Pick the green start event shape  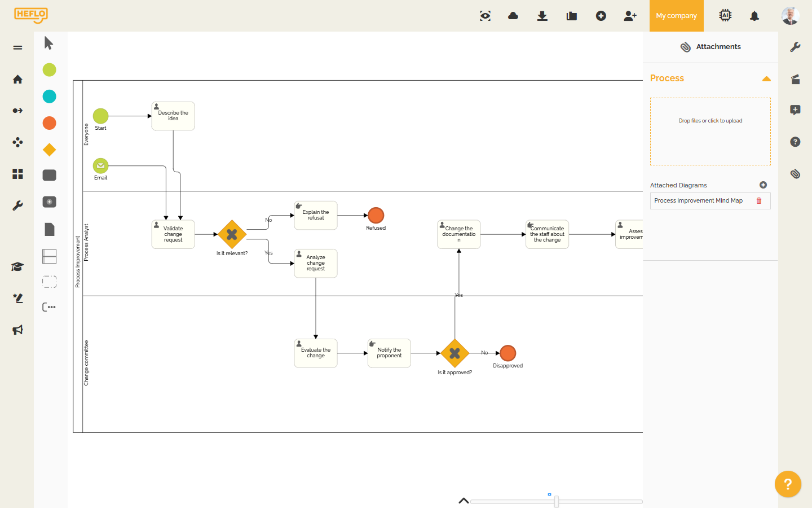click(x=50, y=69)
